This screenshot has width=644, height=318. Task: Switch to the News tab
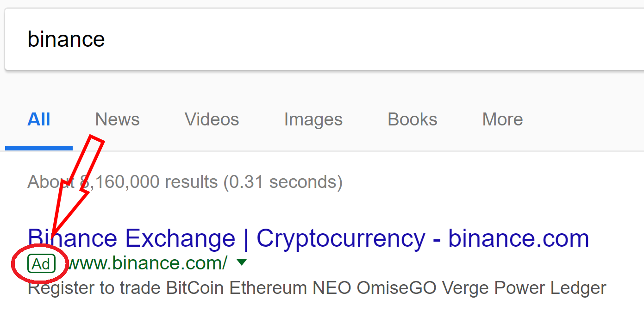pos(117,119)
